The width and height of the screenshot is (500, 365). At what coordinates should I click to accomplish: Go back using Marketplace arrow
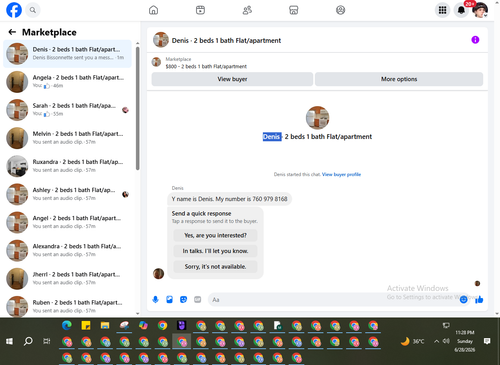point(12,32)
